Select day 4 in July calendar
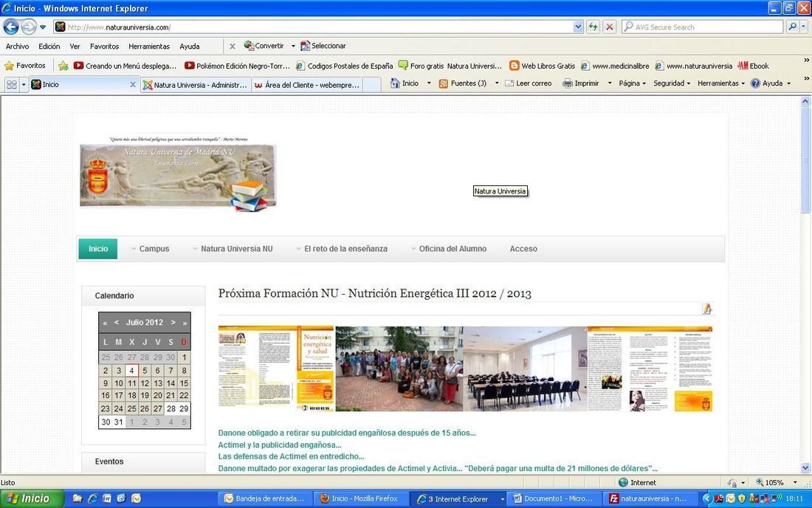Viewport: 812px width, 508px height. (131, 370)
